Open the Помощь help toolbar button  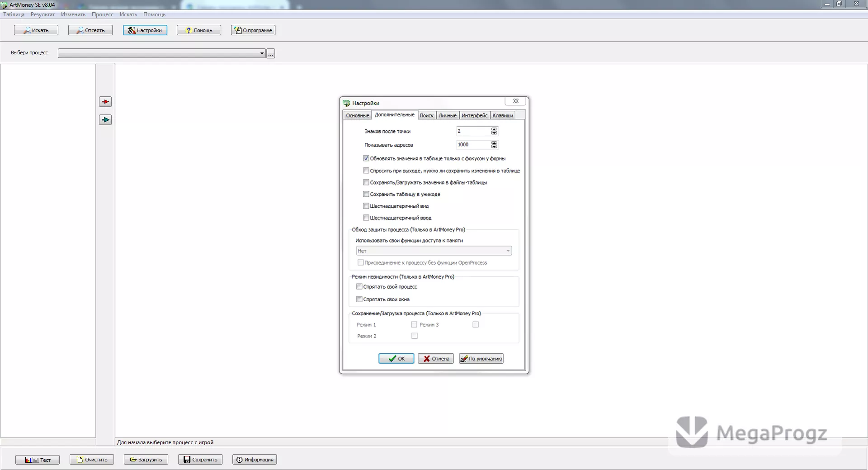pos(199,30)
